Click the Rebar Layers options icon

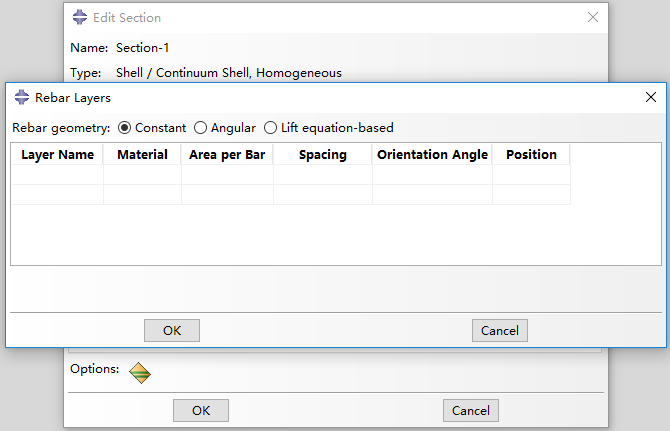pos(140,373)
